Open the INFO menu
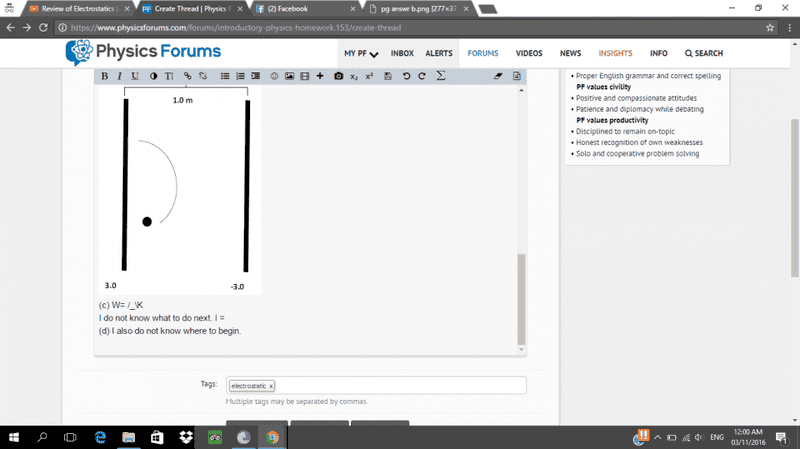Viewport: 800px width, 449px height. point(659,53)
